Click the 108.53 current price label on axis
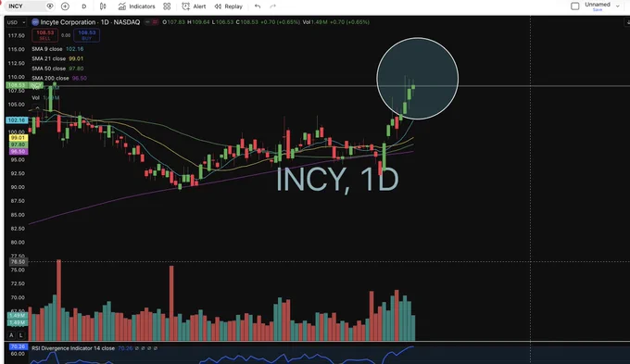This screenshot has height=364, width=630. coord(17,85)
